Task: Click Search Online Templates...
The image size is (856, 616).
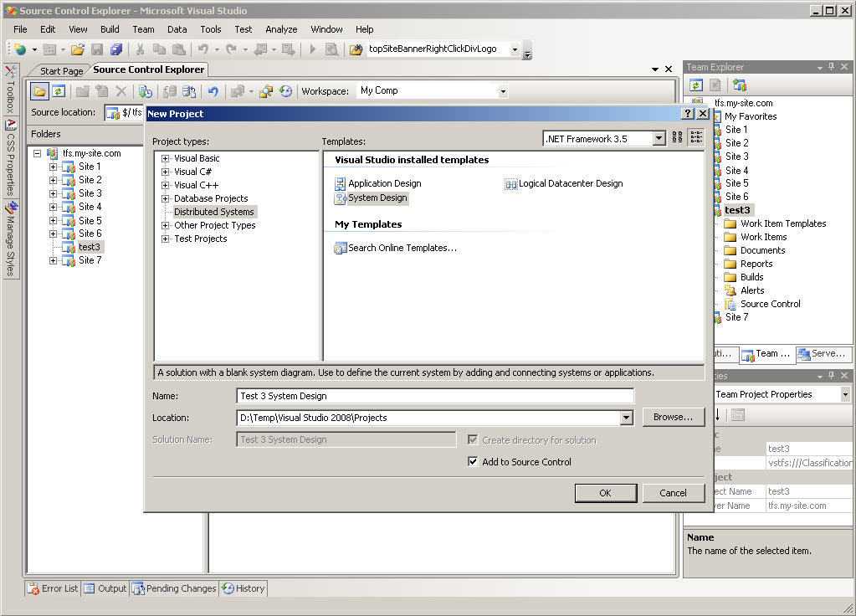Action: pyautogui.click(x=396, y=248)
